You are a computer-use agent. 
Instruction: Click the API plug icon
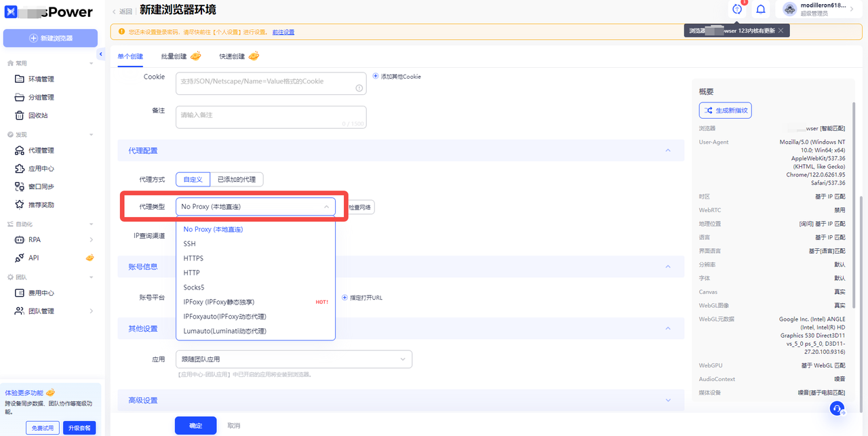pos(20,258)
